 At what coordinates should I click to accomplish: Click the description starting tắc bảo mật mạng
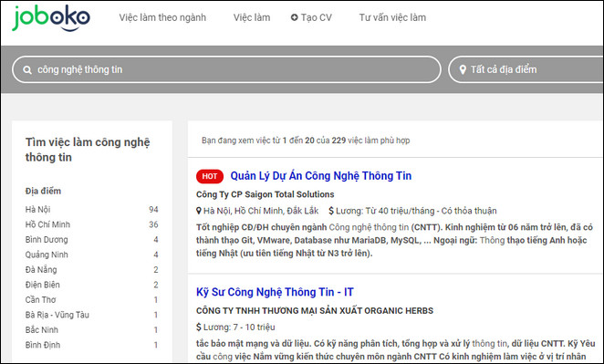pos(396,349)
